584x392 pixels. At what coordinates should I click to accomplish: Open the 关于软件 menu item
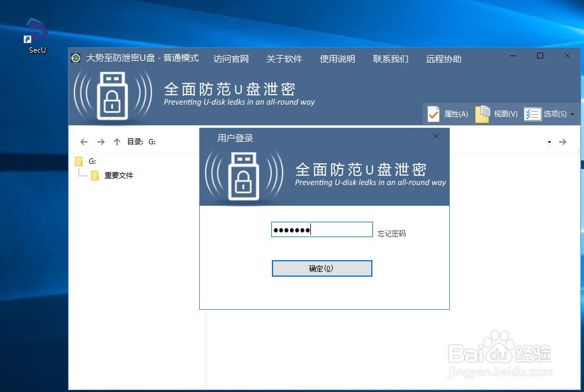pos(284,59)
